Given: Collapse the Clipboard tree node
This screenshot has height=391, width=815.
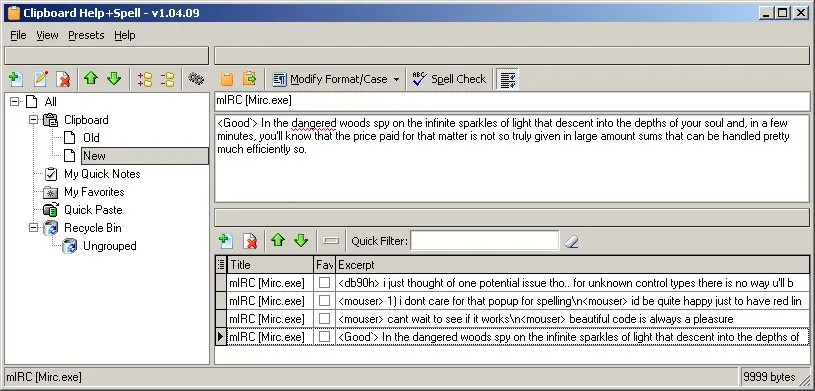Looking at the screenshot, I should pyautogui.click(x=33, y=120).
